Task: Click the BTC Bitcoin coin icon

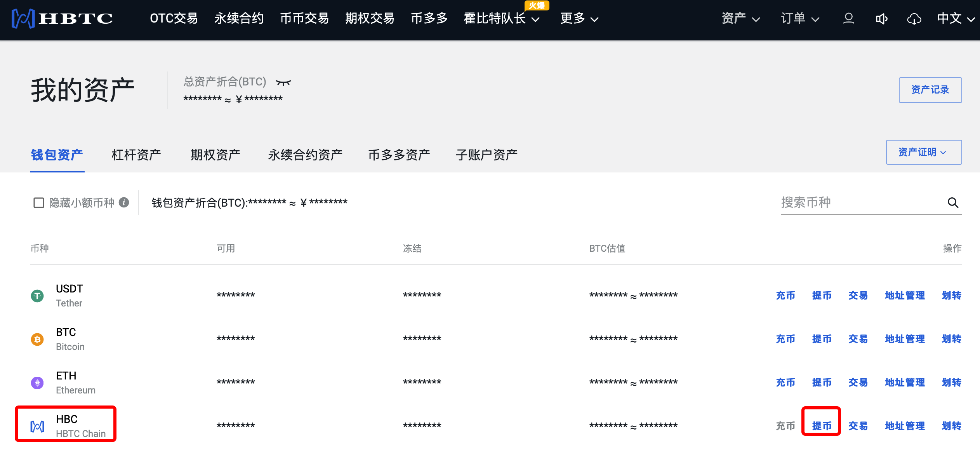Action: click(37, 339)
